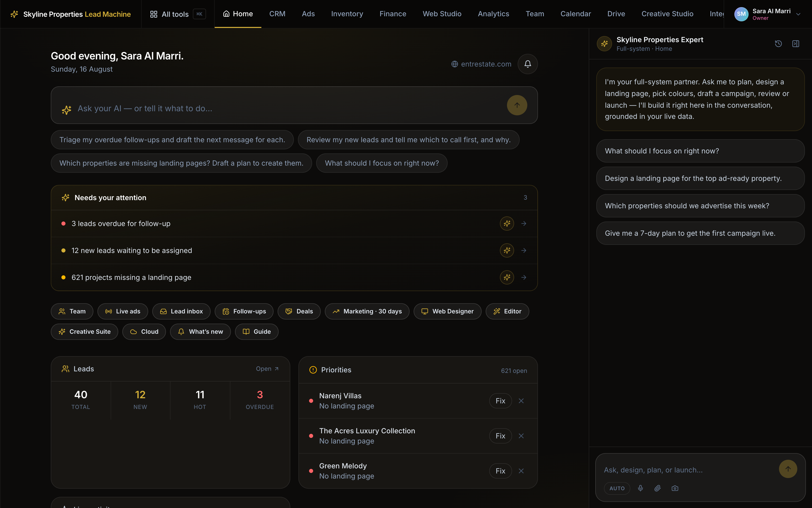Open the Analytics tab
The width and height of the screenshot is (812, 508).
click(493, 14)
